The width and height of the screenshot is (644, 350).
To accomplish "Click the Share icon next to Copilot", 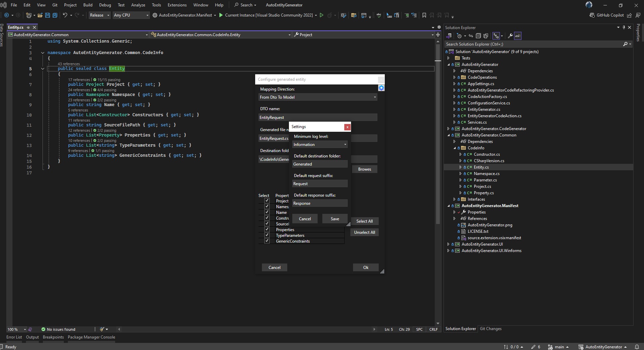I will tap(629, 15).
